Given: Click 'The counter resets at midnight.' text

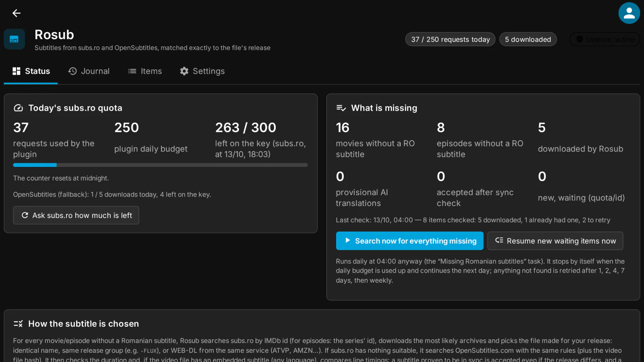Looking at the screenshot, I should [61, 178].
